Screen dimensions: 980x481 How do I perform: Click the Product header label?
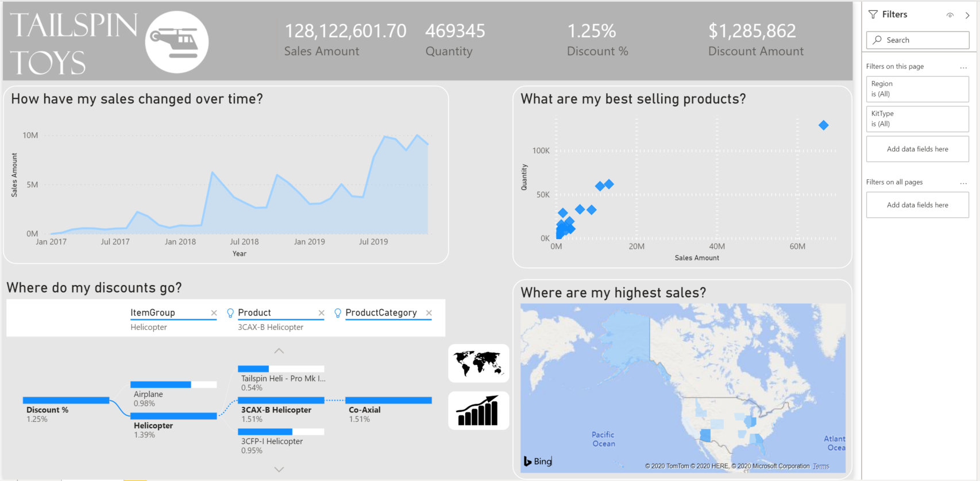[x=254, y=313]
